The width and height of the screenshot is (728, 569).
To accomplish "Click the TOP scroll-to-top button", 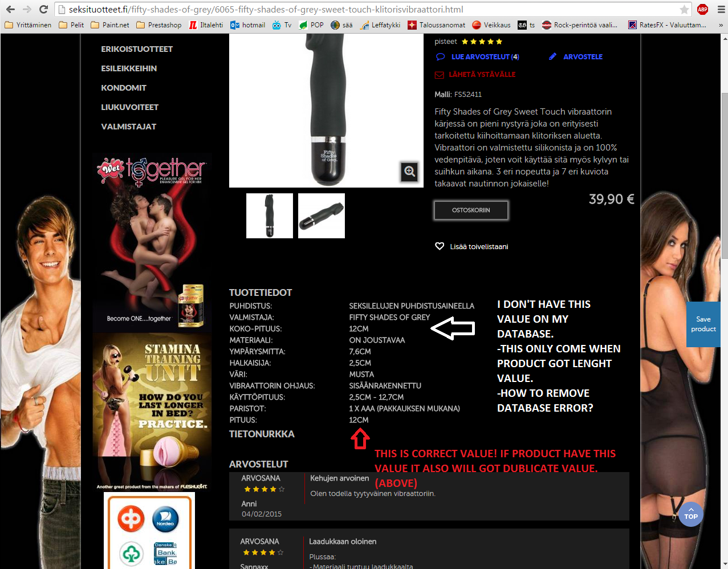I will [x=691, y=514].
